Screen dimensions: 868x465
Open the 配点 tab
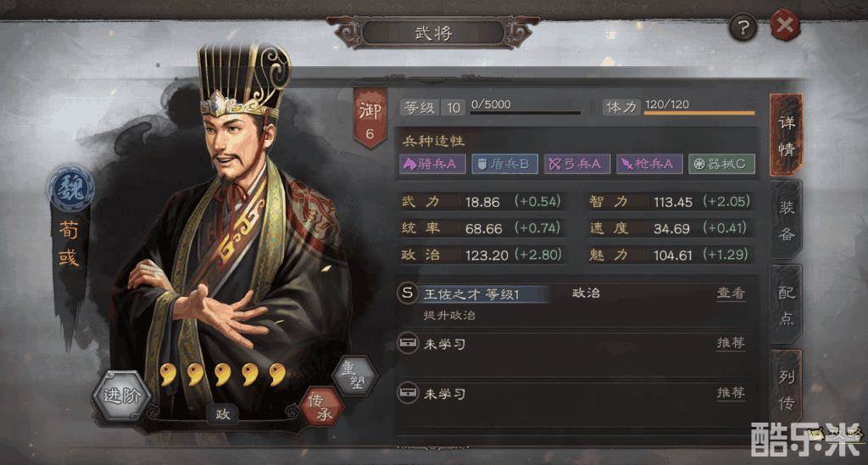[x=787, y=305]
